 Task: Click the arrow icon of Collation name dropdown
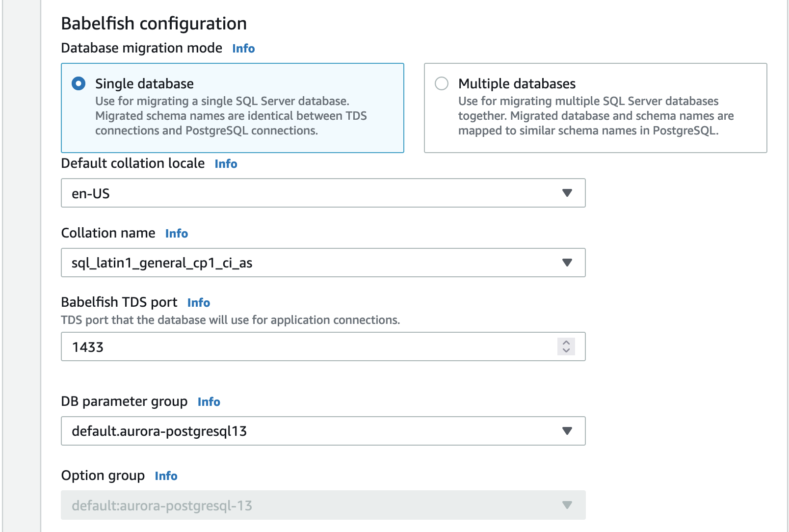click(x=567, y=263)
